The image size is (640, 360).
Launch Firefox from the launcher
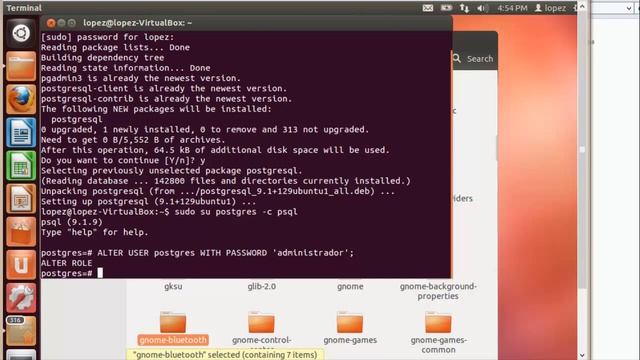tap(21, 99)
